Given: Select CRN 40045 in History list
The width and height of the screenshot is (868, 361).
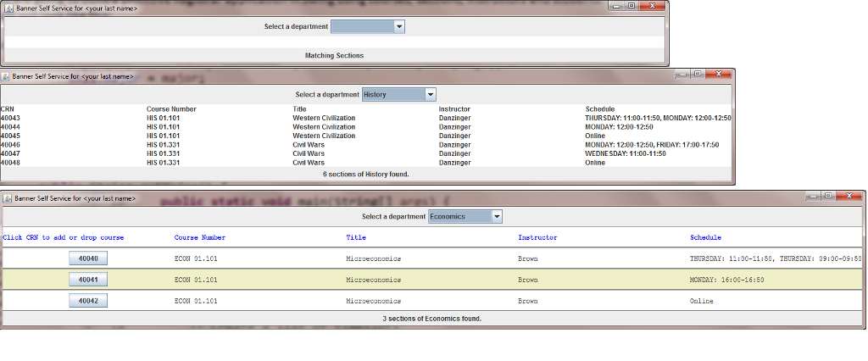Looking at the screenshot, I should pos(10,136).
